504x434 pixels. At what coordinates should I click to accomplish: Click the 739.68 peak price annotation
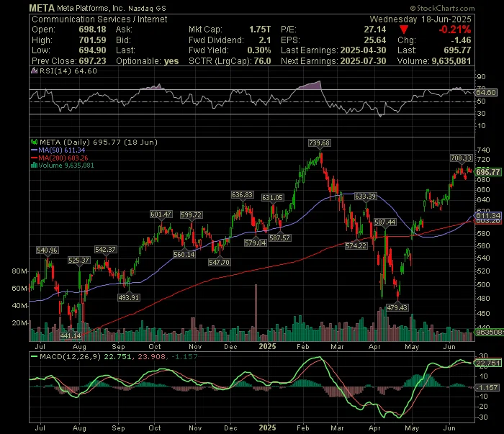(319, 143)
